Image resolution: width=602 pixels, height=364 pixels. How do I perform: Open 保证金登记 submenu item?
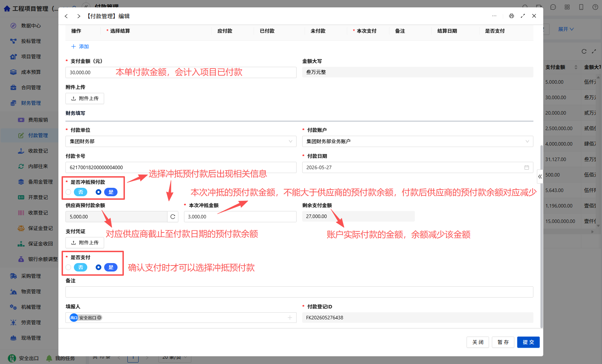pos(40,228)
